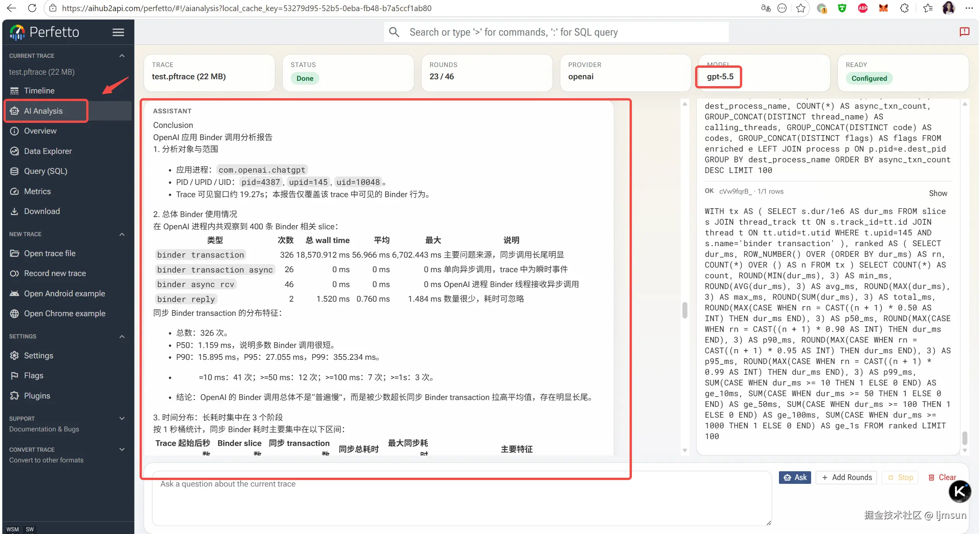Screen dimensions: 980x534
Task: Open the AI Analysis page
Action: (43, 111)
